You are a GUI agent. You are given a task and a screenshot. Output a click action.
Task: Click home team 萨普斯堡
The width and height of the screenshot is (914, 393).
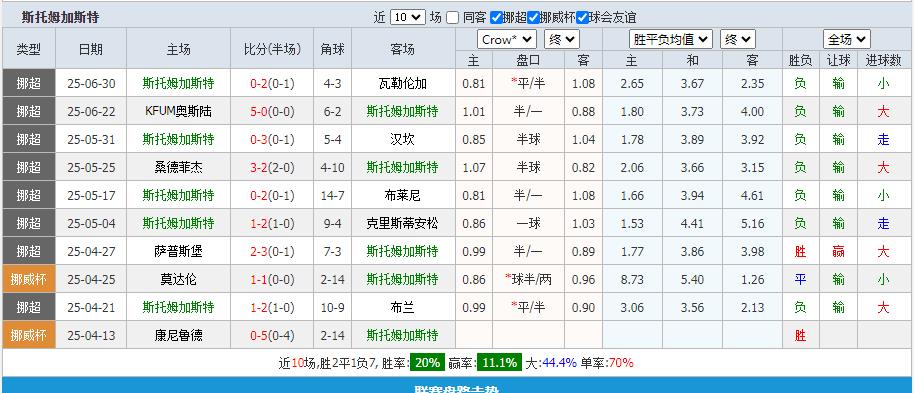(x=178, y=251)
